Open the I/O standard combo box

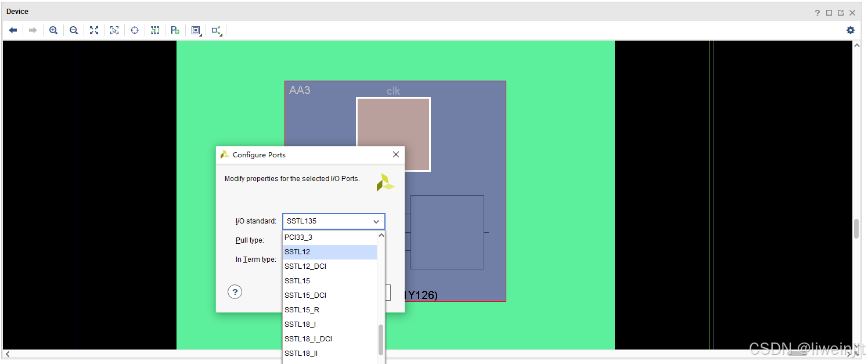333,221
